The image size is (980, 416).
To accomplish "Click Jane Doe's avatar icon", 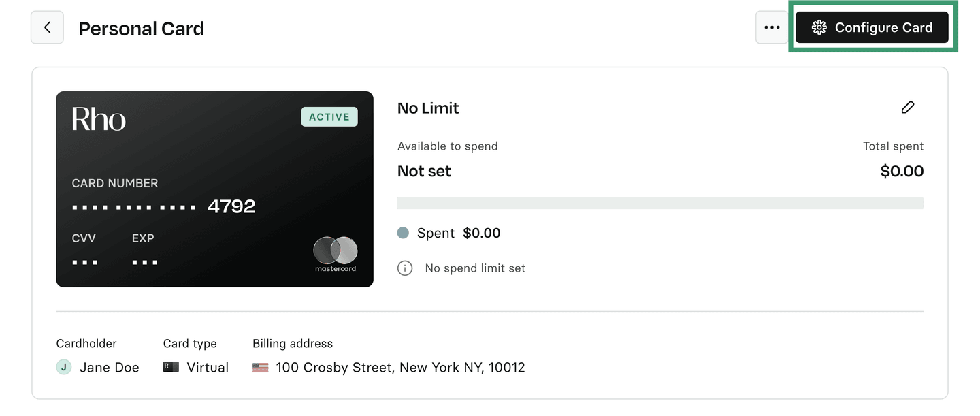I will (x=64, y=368).
